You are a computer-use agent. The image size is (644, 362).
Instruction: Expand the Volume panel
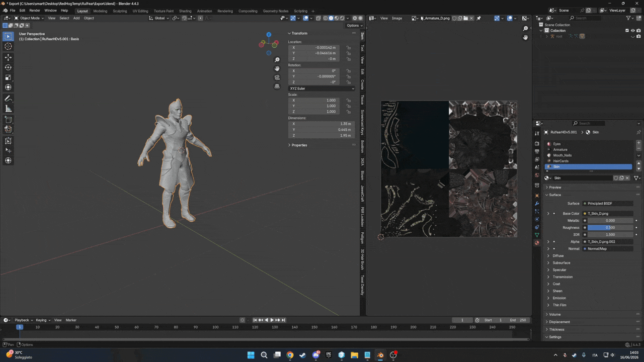click(554, 315)
